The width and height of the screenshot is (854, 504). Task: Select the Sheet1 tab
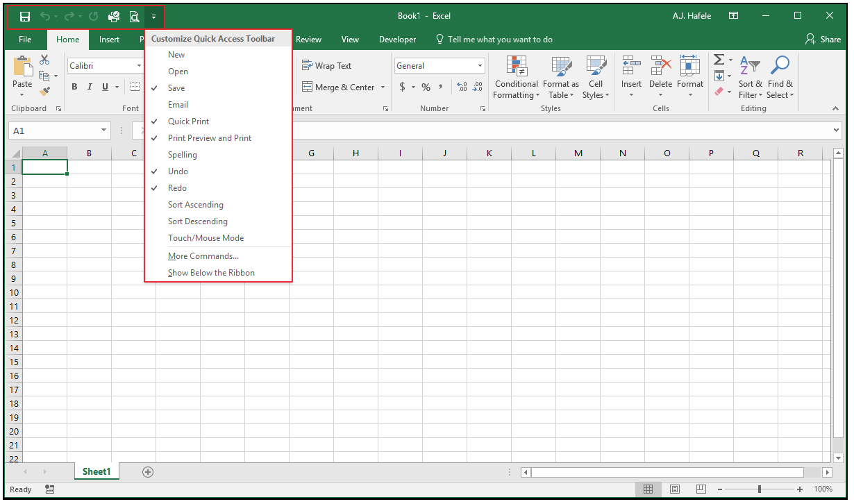[x=97, y=471]
